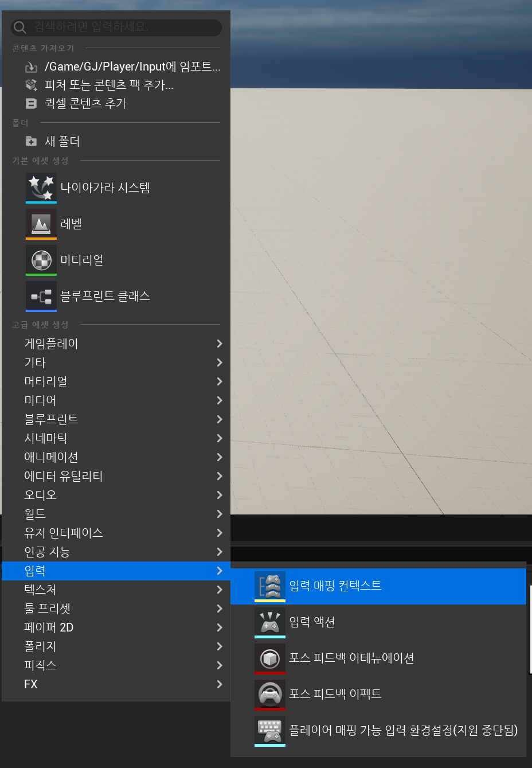Viewport: 532px width, 768px height.
Task: Open the 텍스처 submenu
Action: click(116, 590)
